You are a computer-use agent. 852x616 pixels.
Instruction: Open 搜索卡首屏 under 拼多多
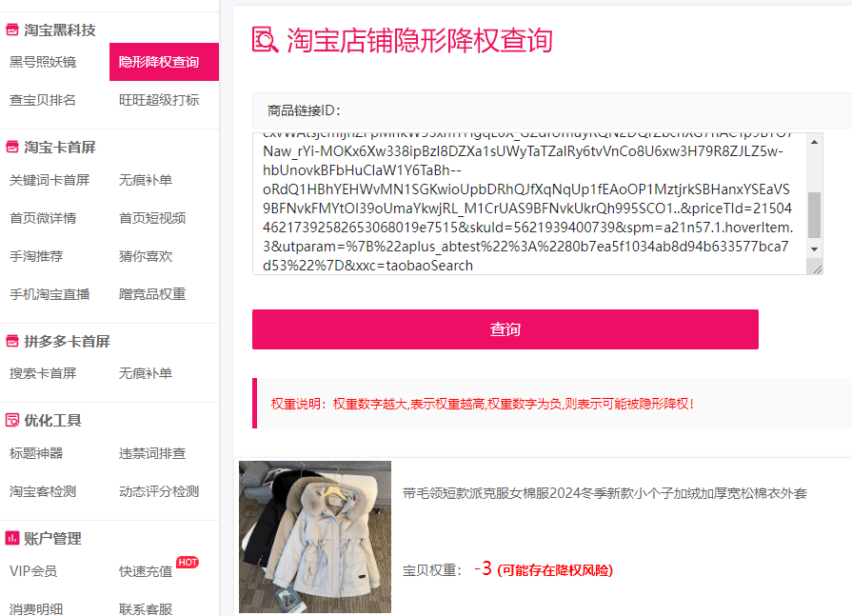pyautogui.click(x=43, y=373)
